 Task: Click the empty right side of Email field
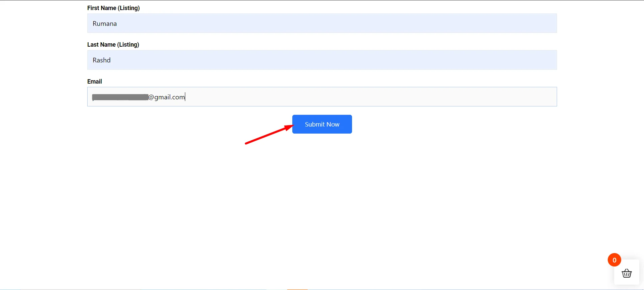pos(403,97)
